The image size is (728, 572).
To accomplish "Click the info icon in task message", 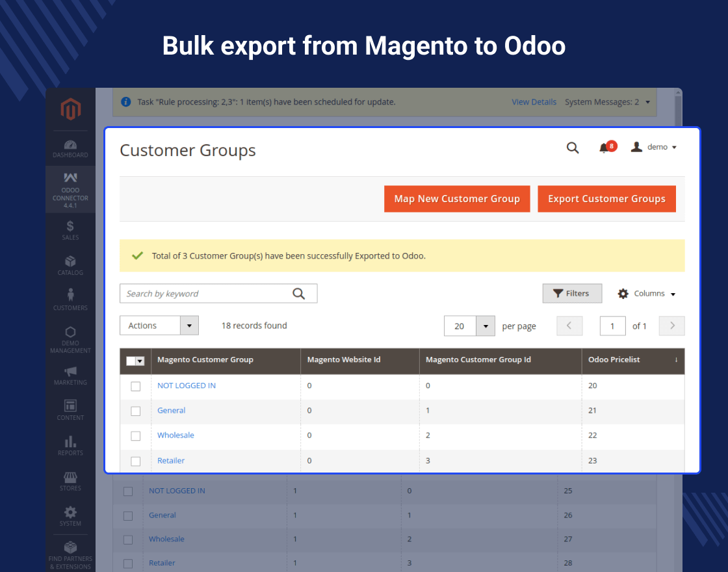I will (x=126, y=101).
